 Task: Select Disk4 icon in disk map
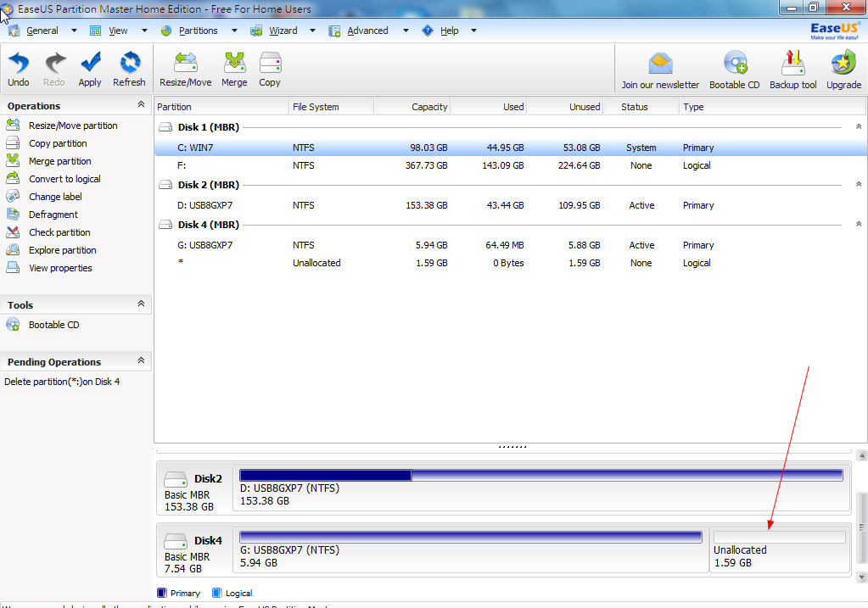(176, 540)
